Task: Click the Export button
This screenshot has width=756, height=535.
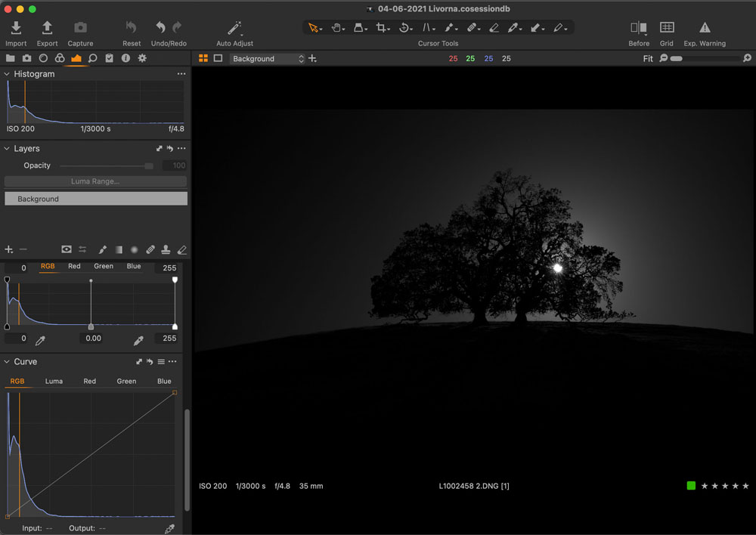Action: [47, 33]
